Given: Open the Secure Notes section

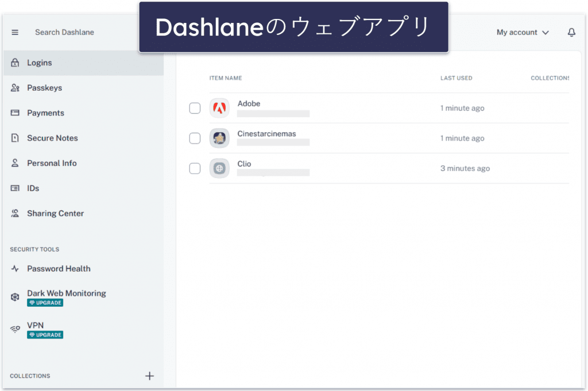Looking at the screenshot, I should click(84, 138).
